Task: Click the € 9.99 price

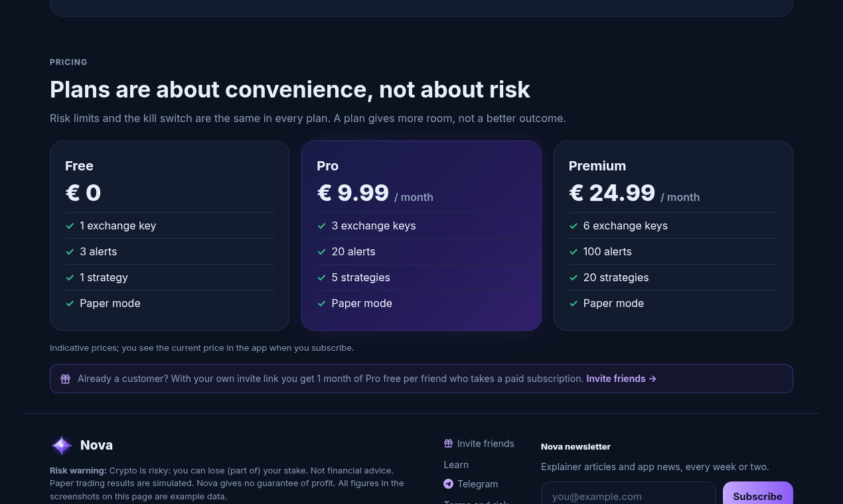Action: point(353,193)
